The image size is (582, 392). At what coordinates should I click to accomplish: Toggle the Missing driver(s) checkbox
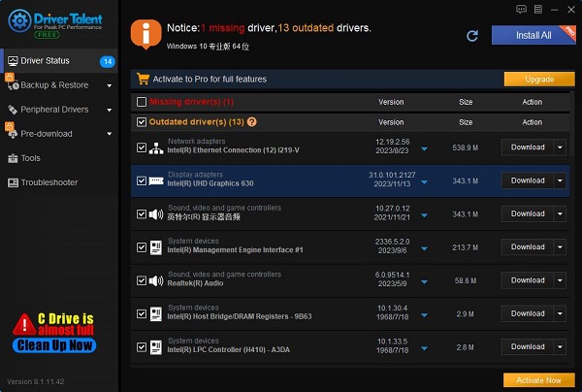(142, 102)
